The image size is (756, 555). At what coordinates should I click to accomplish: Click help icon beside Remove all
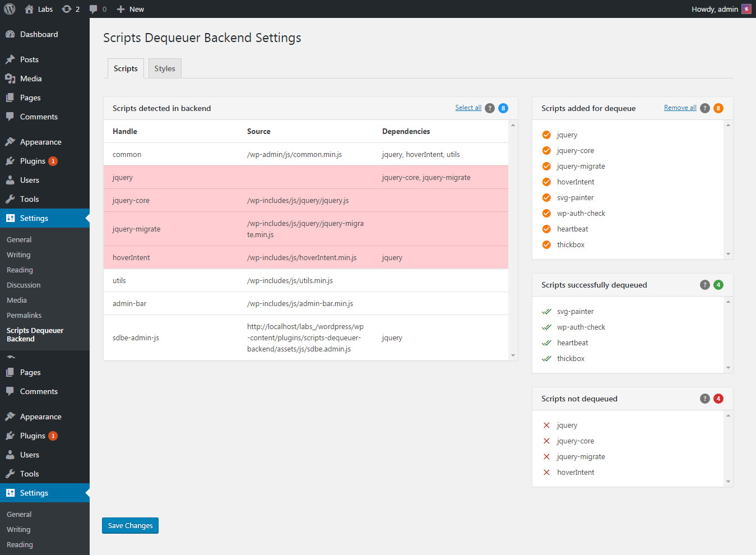(x=705, y=108)
